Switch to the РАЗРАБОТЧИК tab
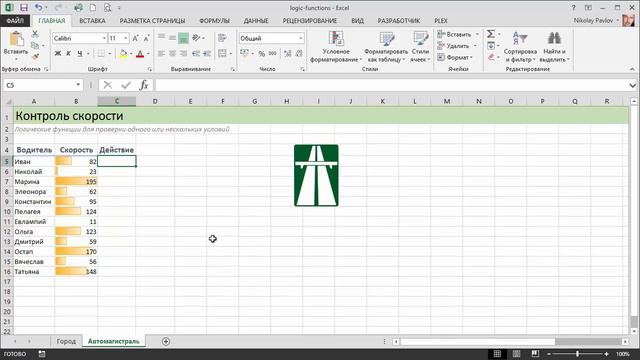Viewport: 640px width, 360px height. pyautogui.click(x=398, y=20)
